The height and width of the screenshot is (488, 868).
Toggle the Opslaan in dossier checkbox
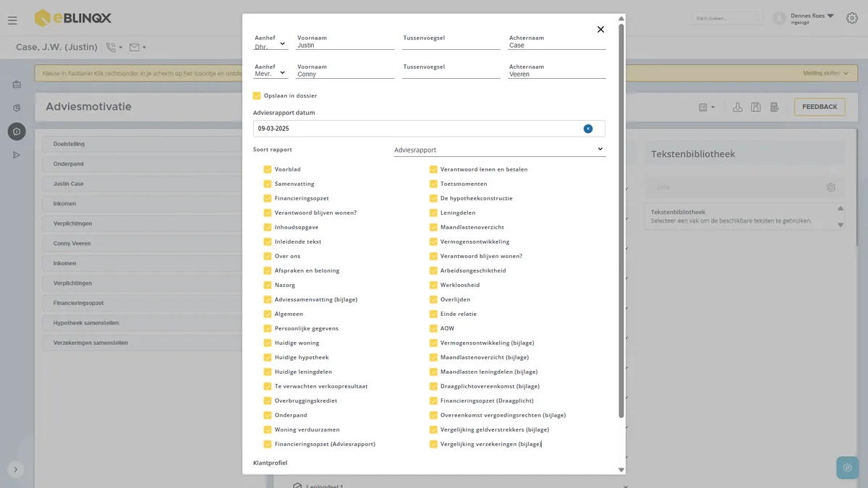pyautogui.click(x=257, y=95)
